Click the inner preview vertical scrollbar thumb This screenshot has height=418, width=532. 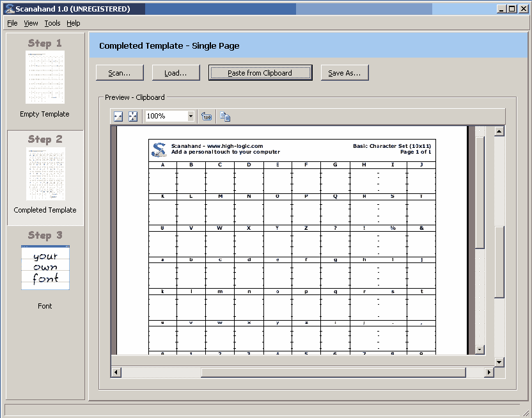(x=480, y=193)
